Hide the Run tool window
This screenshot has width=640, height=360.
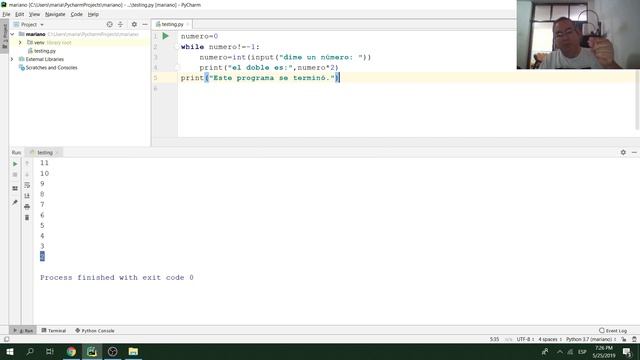tap(634, 152)
